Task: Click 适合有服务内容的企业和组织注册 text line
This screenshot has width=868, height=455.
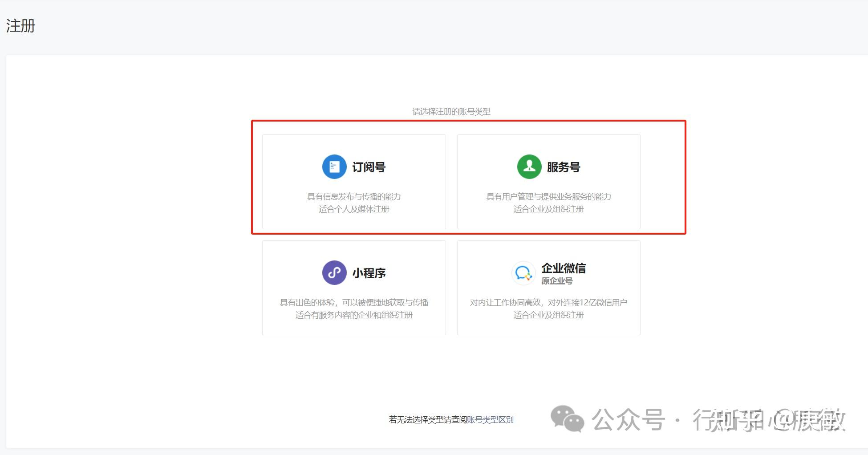Action: 354,315
